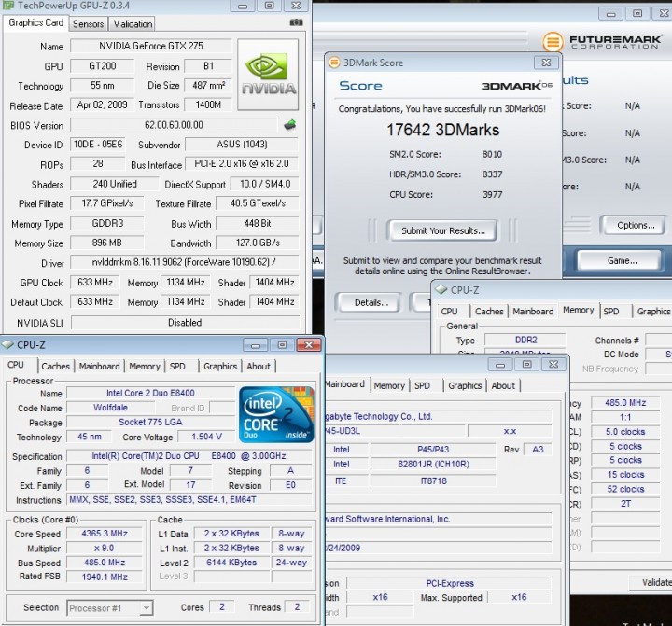Open the Sensors tab in GPU-Z
Viewport: 672px width, 626px height.
click(x=88, y=24)
